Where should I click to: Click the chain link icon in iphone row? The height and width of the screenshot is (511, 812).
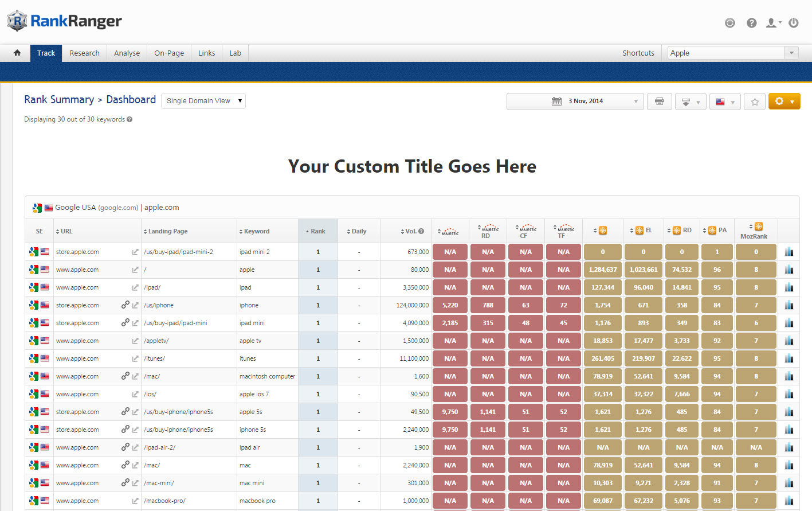pyautogui.click(x=125, y=305)
